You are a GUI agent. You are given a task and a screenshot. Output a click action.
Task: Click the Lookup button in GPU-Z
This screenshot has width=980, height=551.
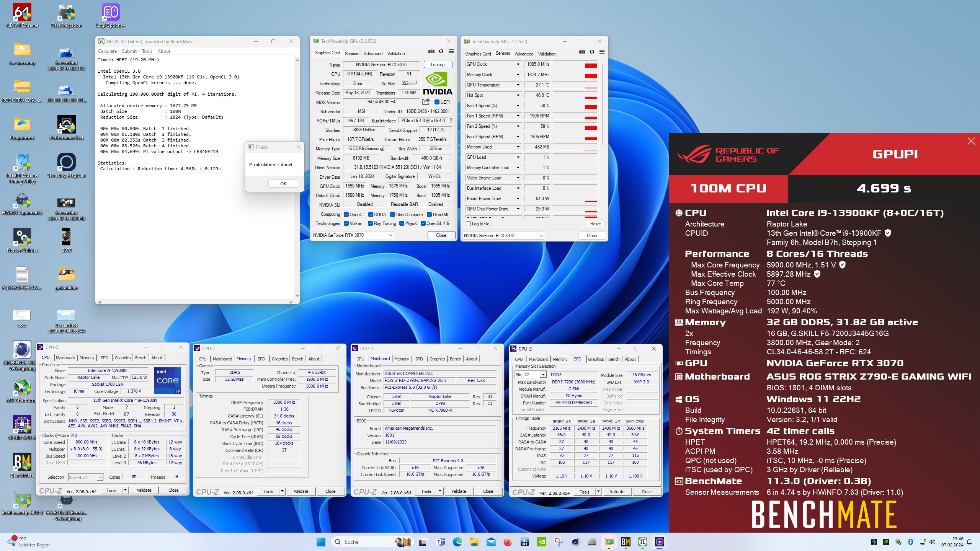438,65
